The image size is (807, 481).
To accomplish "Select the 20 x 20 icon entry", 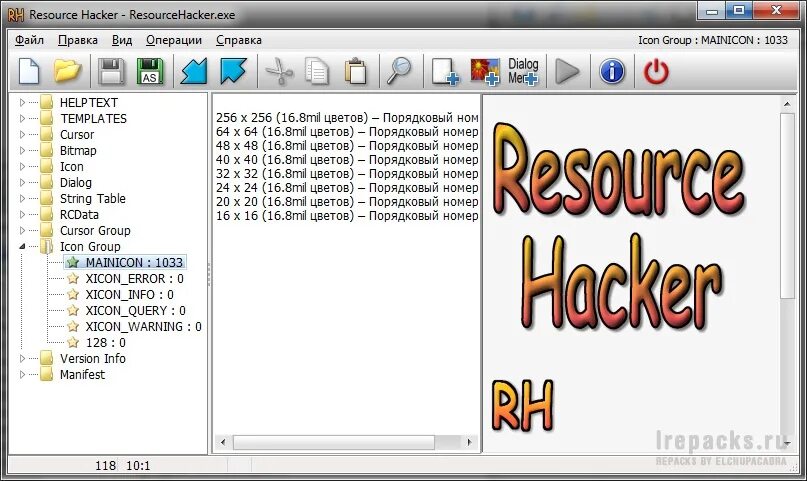I will tap(347, 202).
